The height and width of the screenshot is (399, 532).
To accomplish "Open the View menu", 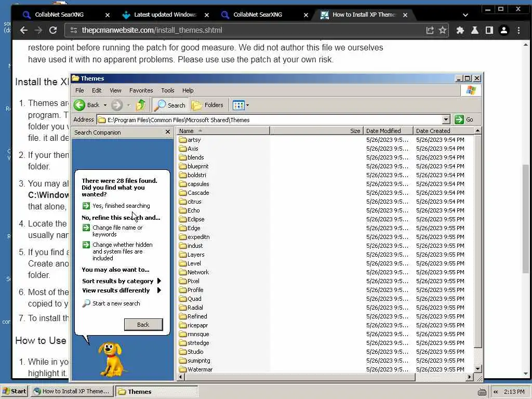I will (115, 90).
